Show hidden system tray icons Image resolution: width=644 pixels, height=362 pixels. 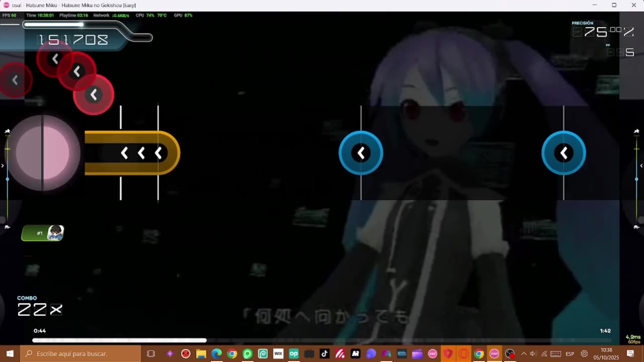point(523,353)
